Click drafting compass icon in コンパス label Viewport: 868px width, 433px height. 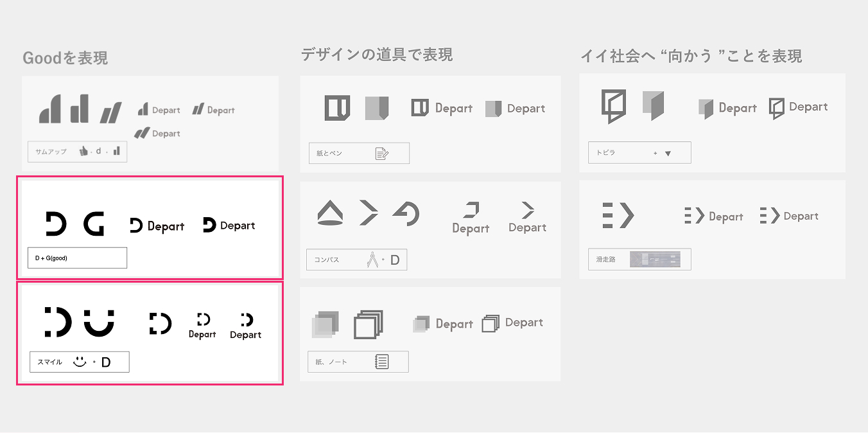372,260
